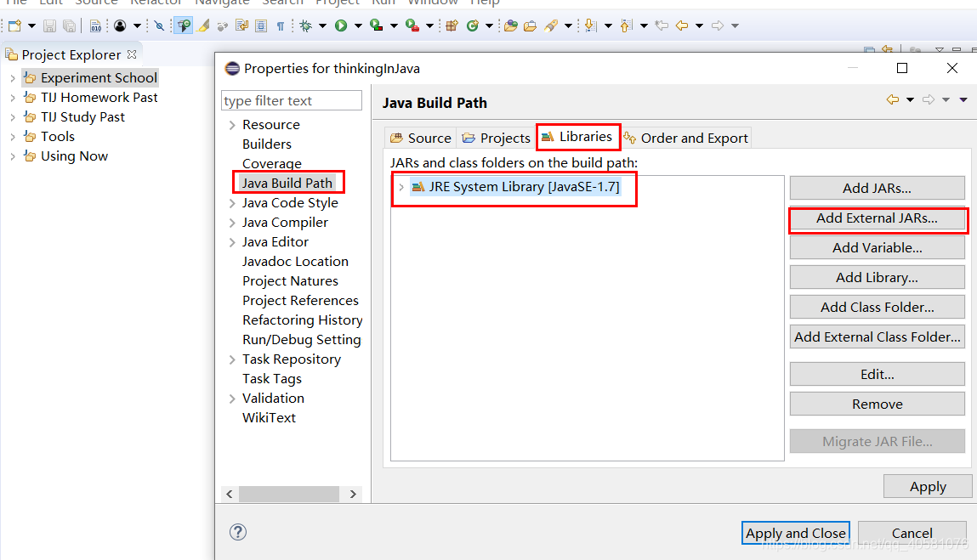This screenshot has height=560, width=977.
Task: Click the main toolbar Forward arrow
Action: click(x=718, y=25)
